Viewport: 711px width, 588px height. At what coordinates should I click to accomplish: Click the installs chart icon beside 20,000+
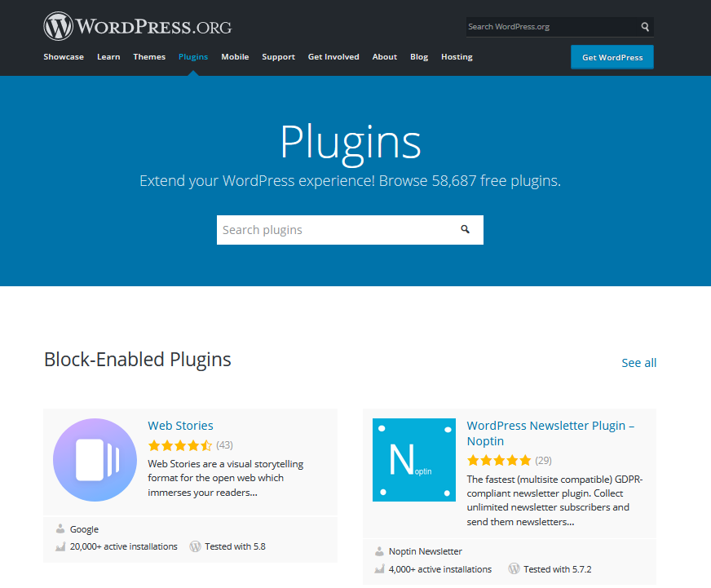[60, 546]
